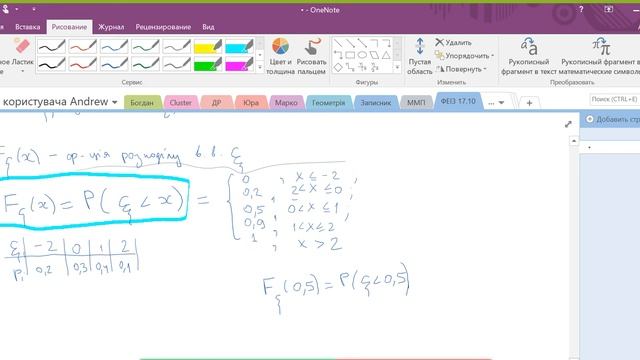Select the yellow highlighter

click(208, 46)
